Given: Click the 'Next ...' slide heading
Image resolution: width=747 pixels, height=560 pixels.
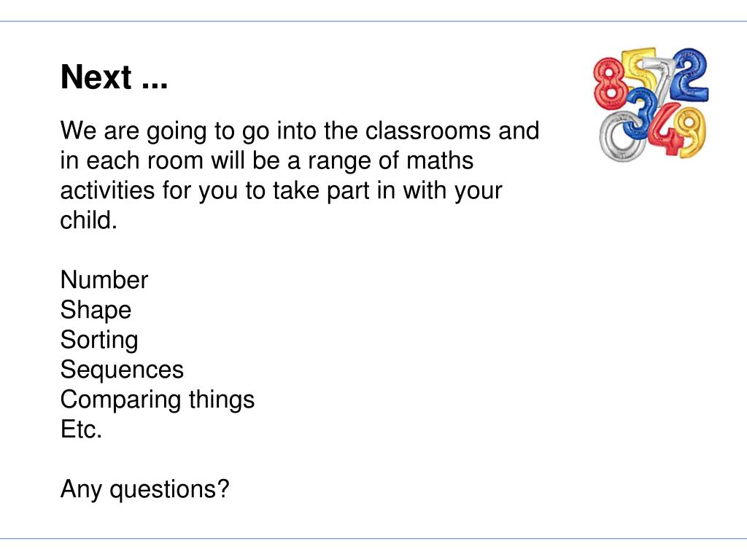Looking at the screenshot, I should click(x=114, y=77).
